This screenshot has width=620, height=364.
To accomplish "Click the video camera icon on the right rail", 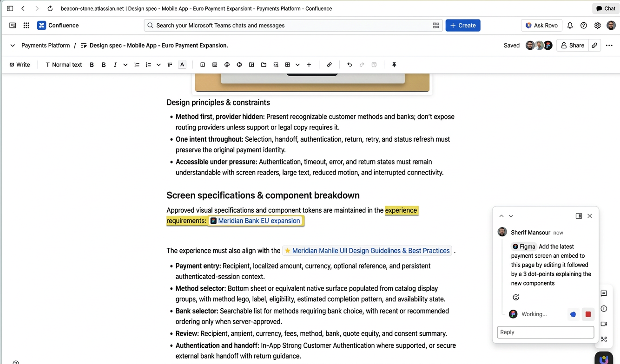I will (604, 324).
